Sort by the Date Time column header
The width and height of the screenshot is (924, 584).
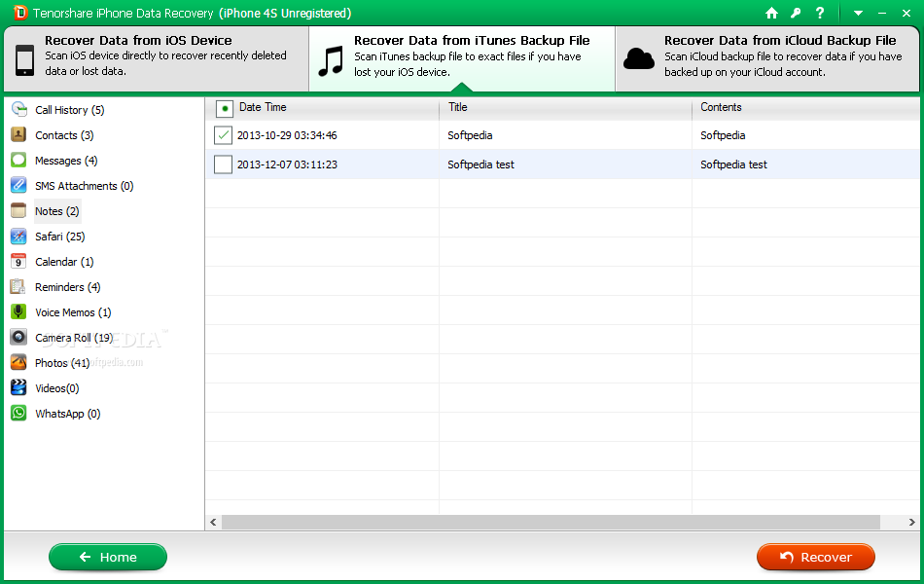(263, 107)
